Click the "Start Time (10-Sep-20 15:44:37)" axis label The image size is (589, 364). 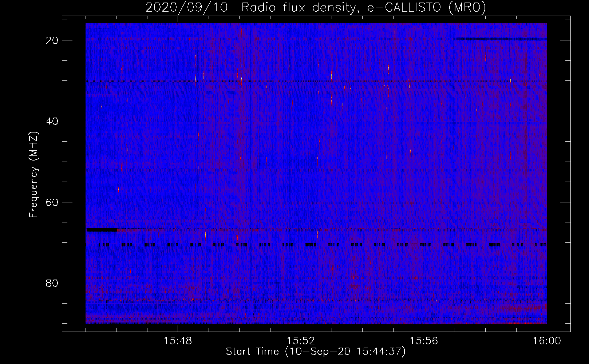[x=316, y=352]
